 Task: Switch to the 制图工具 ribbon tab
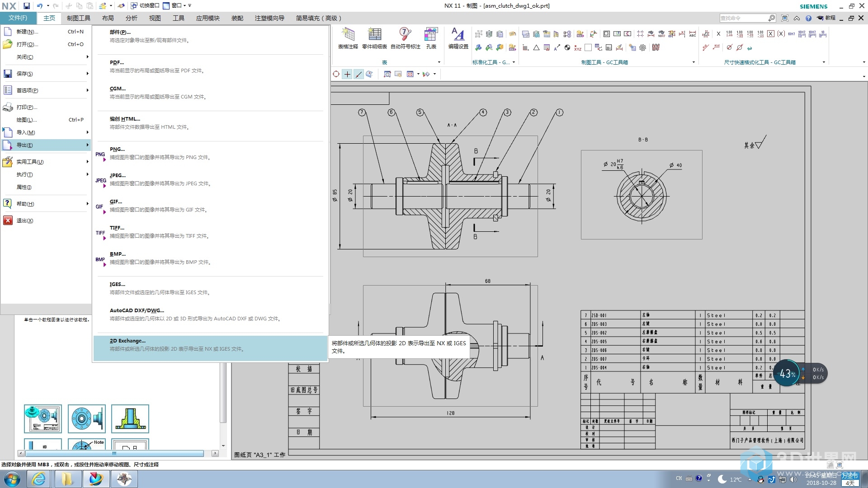pyautogui.click(x=79, y=18)
